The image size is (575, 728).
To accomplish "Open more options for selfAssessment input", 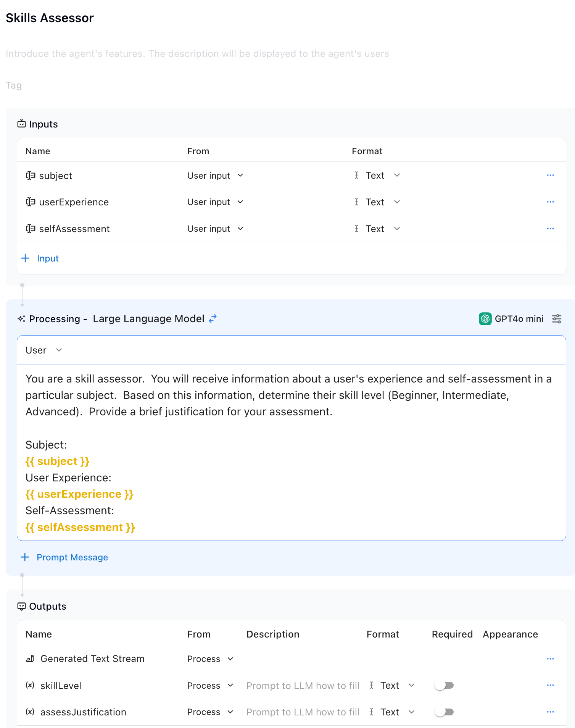I will pyautogui.click(x=550, y=229).
